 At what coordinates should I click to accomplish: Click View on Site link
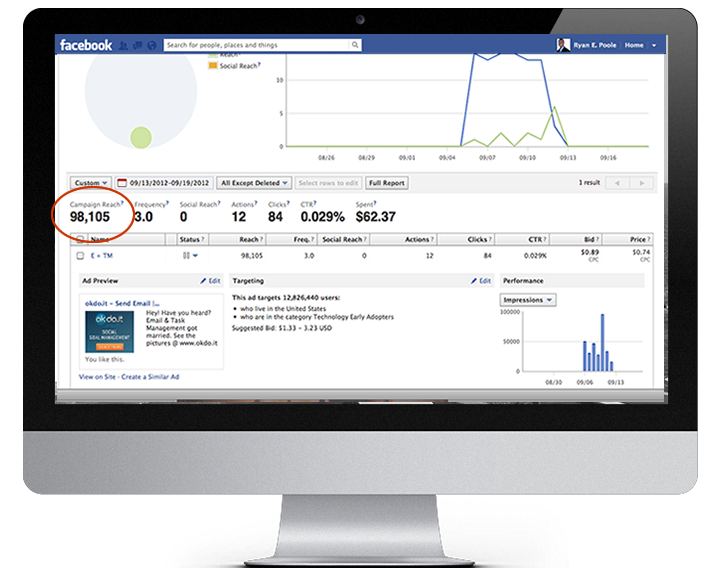[97, 377]
